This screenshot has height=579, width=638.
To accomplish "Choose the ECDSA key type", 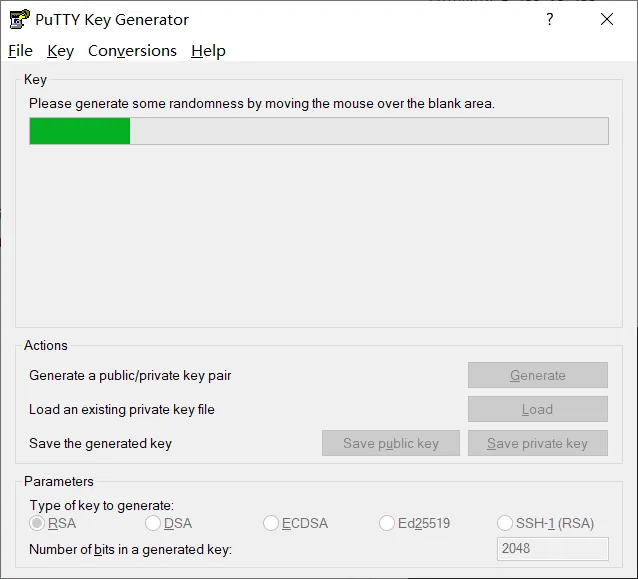I will pos(271,523).
